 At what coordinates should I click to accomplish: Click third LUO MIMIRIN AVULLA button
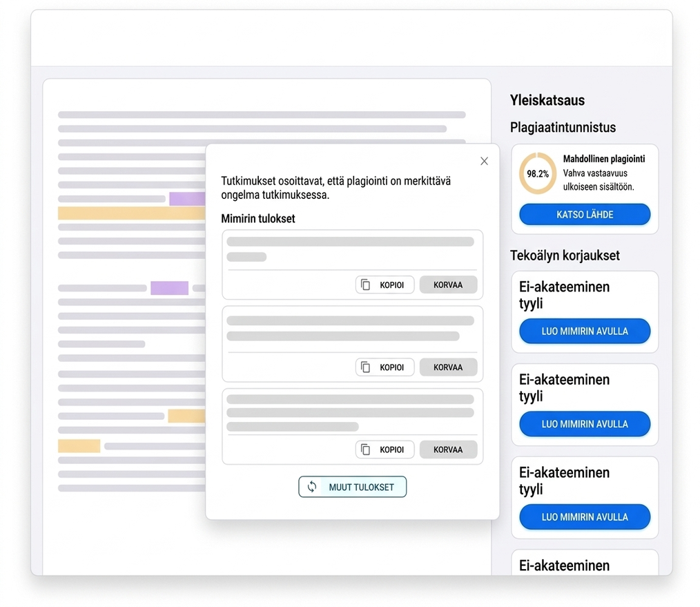[x=585, y=517]
